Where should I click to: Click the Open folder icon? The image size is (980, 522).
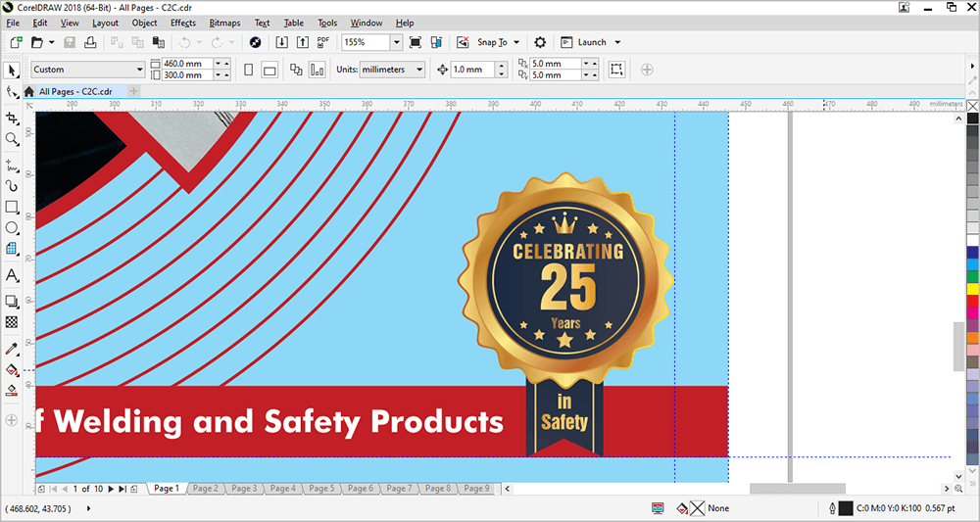point(37,42)
